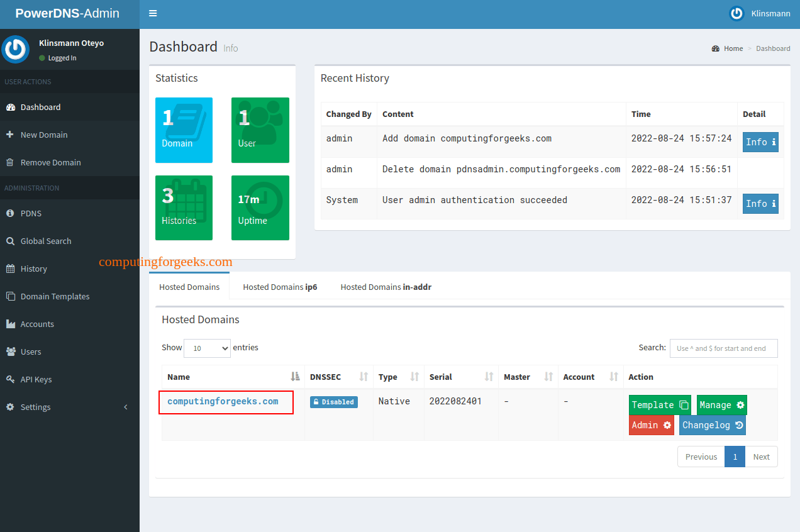Open the Show entries dropdown
The width and height of the screenshot is (800, 532).
click(207, 348)
